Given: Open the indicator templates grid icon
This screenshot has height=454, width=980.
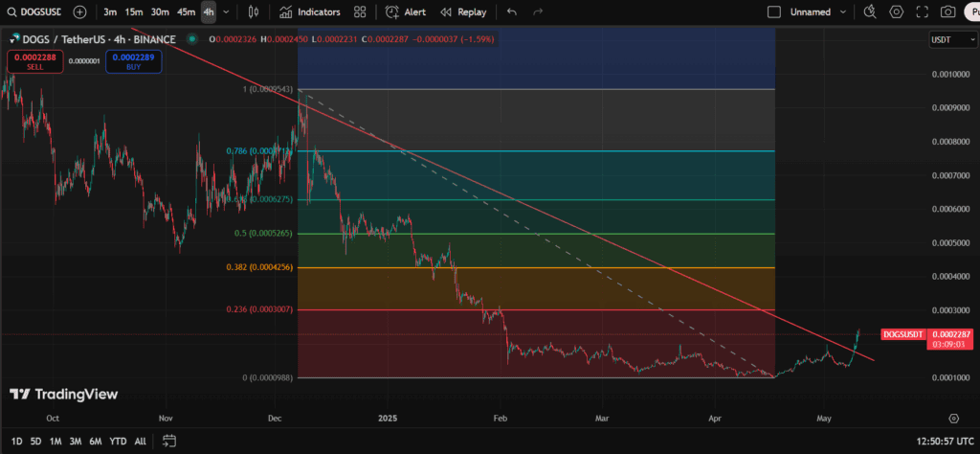Looking at the screenshot, I should [360, 12].
